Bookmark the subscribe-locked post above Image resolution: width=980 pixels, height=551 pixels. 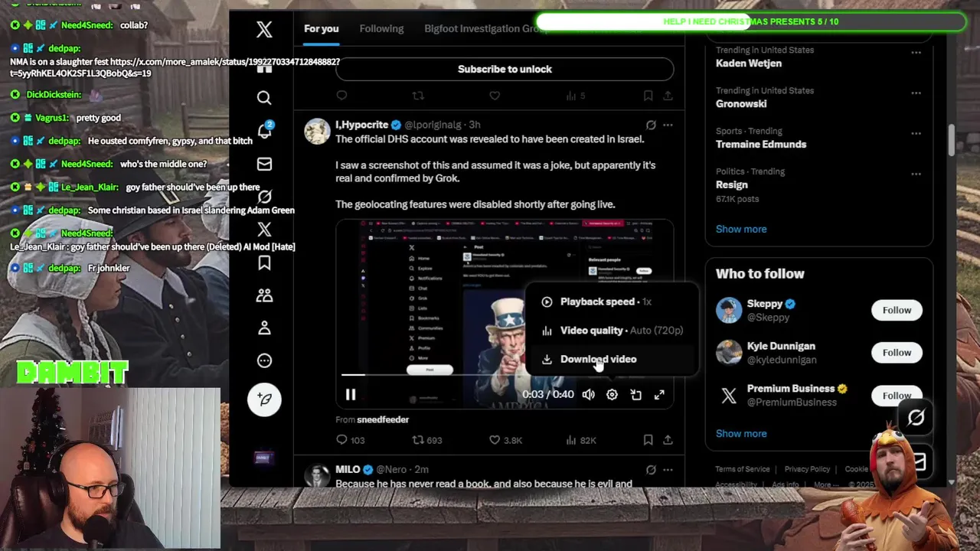pos(648,96)
